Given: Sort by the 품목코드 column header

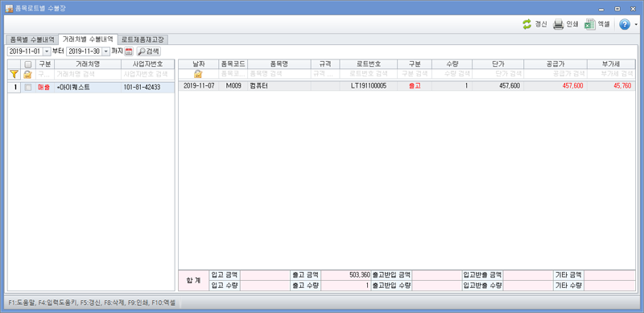Looking at the screenshot, I should point(233,64).
